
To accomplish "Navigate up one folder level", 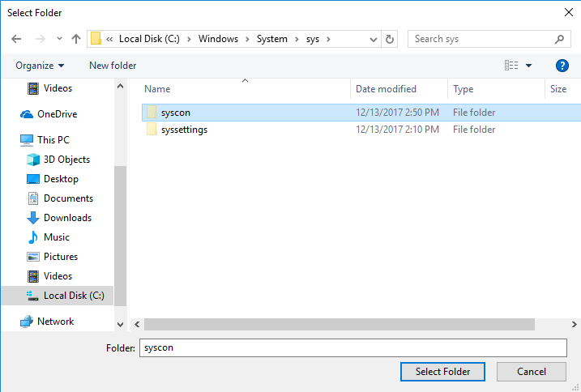I will (x=76, y=39).
